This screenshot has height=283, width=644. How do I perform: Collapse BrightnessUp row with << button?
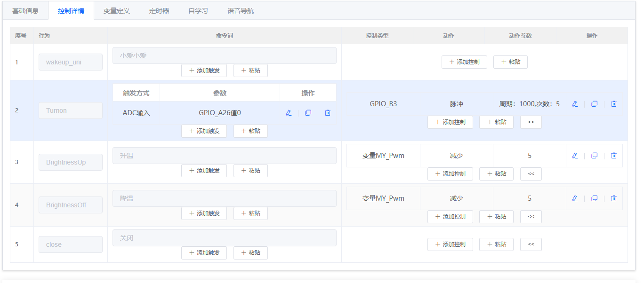click(531, 173)
